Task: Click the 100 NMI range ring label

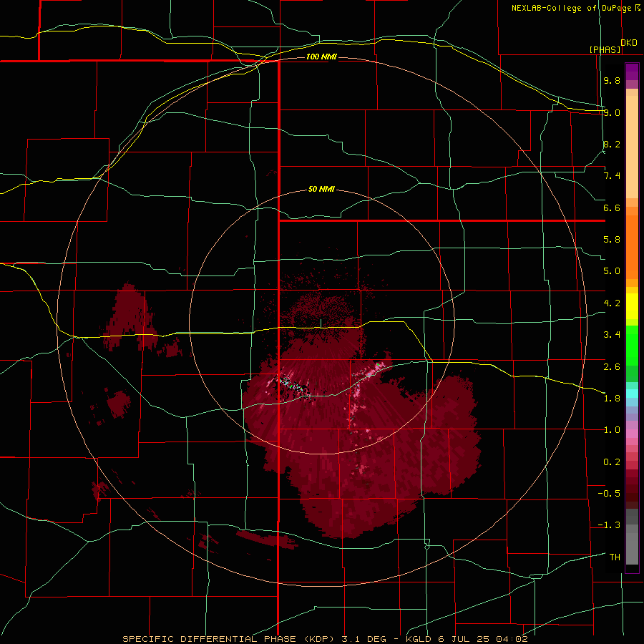Action: point(321,57)
